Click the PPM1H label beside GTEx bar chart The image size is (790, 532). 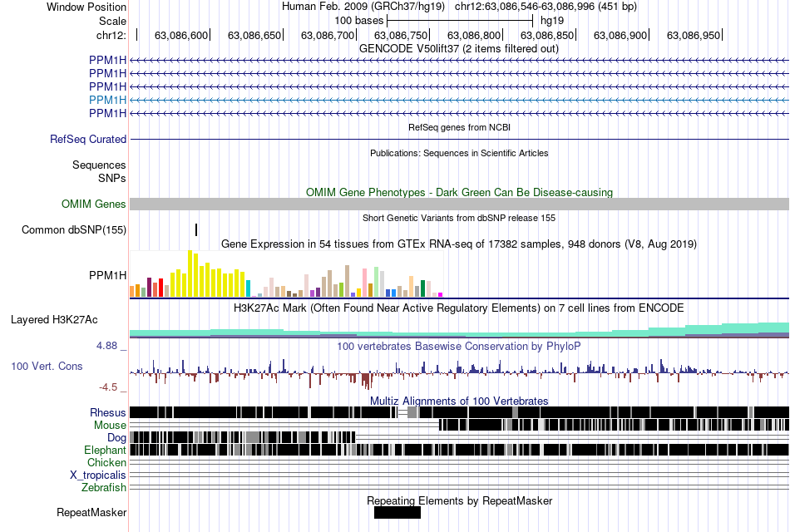point(107,276)
